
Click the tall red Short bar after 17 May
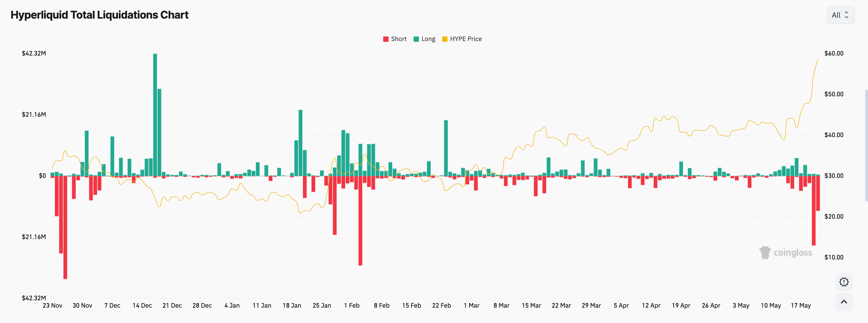[x=813, y=211]
